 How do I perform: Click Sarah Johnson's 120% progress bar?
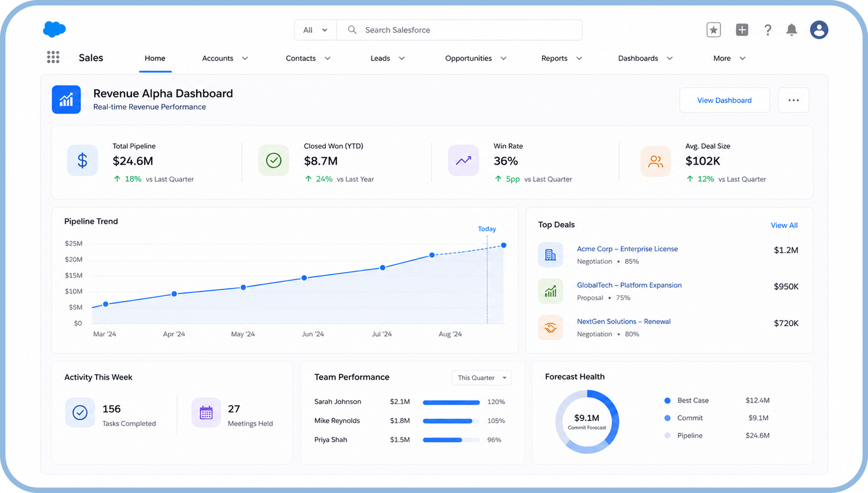451,402
